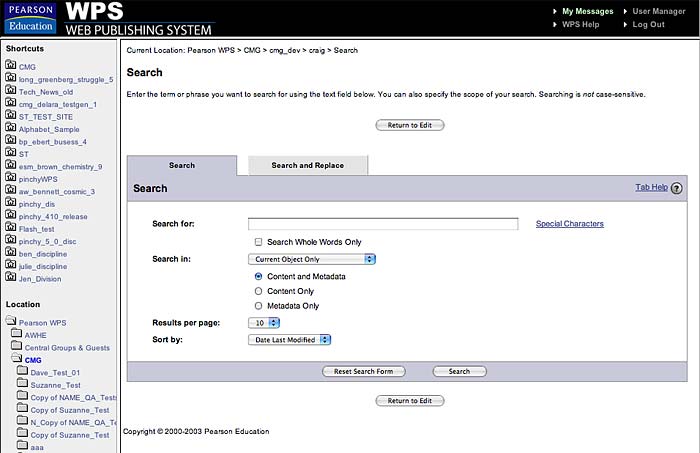Screen dimensions: 700x453
Task: Click the folder icon beside bp_ebert_busess_4
Action: (11, 140)
